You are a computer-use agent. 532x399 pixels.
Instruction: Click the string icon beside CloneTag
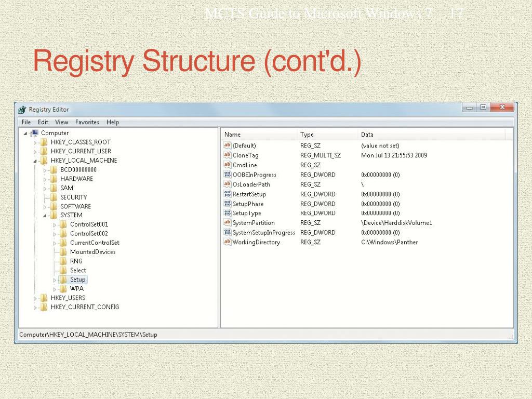[228, 155]
